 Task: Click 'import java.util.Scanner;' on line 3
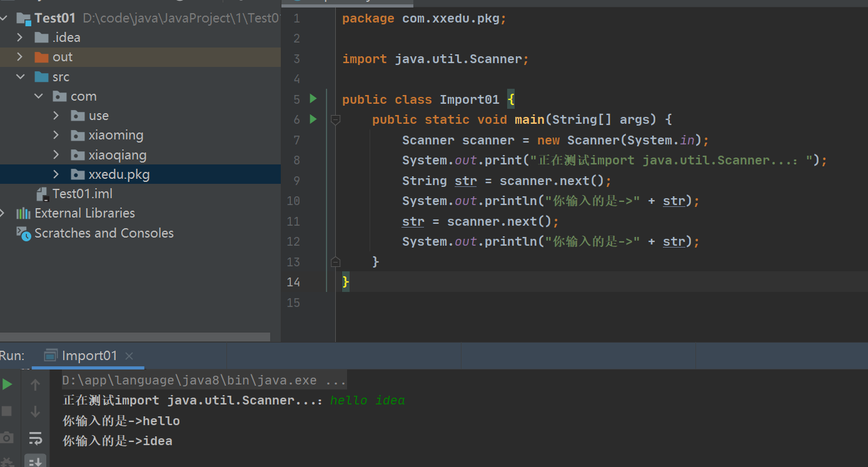(435, 59)
